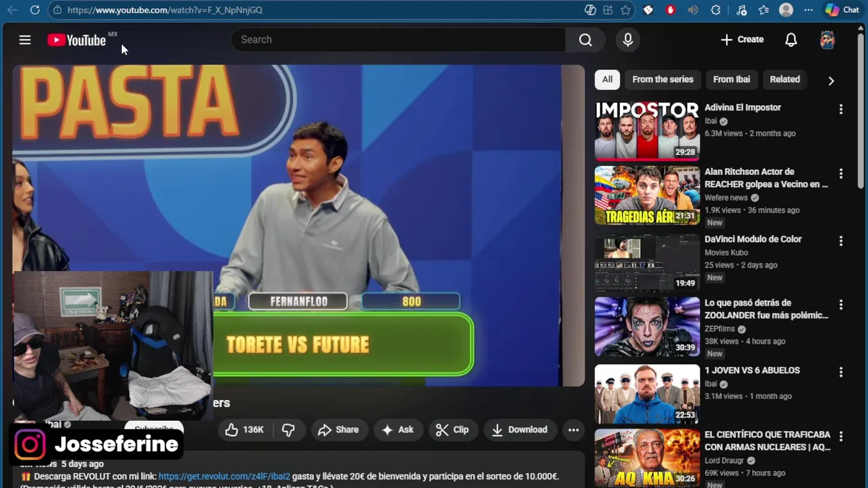Mute the tab with the speaker icon
This screenshot has height=488, width=868.
692,10
